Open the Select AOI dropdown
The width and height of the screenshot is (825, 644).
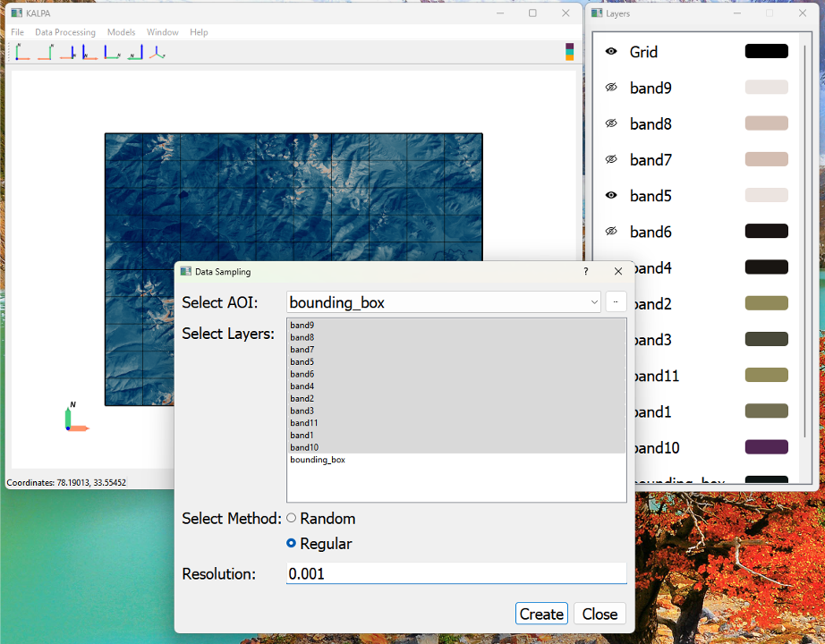coord(444,302)
